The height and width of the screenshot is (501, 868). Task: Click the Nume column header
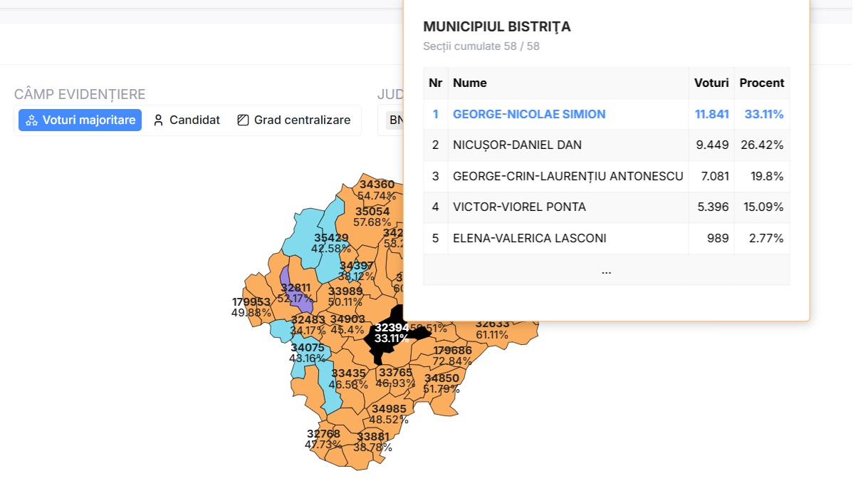click(470, 83)
